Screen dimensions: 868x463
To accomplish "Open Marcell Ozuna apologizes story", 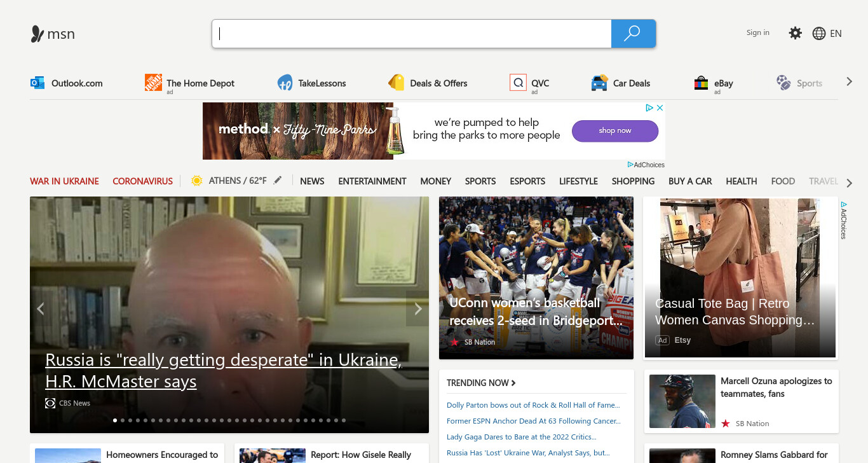I will pyautogui.click(x=776, y=387).
